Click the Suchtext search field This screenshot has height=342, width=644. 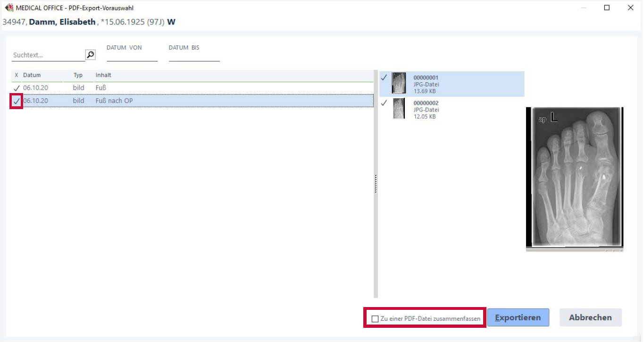(48, 55)
